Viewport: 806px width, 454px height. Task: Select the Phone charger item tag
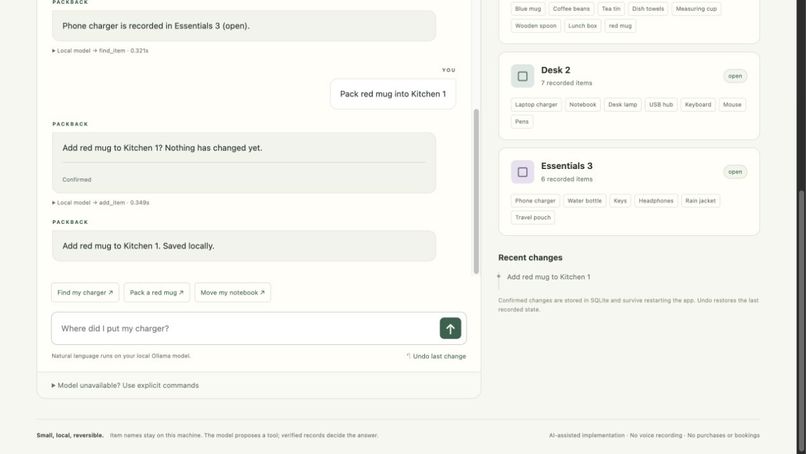[535, 201]
